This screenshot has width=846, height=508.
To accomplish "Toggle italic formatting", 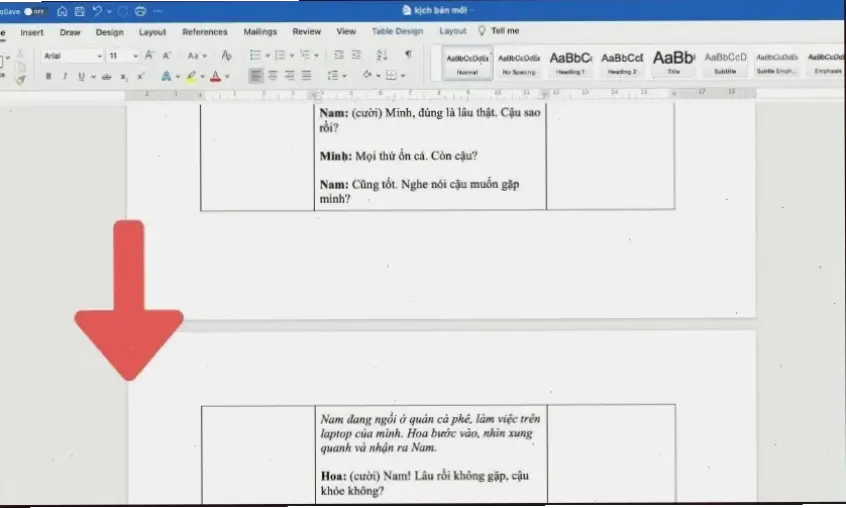I will click(x=64, y=76).
